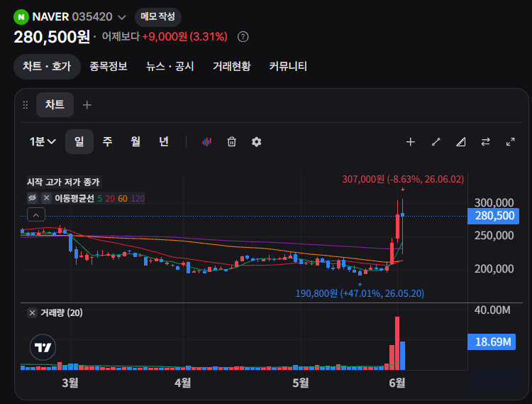Click the red 20 moving average value
Screen dimensions: 532x404
click(x=110, y=199)
